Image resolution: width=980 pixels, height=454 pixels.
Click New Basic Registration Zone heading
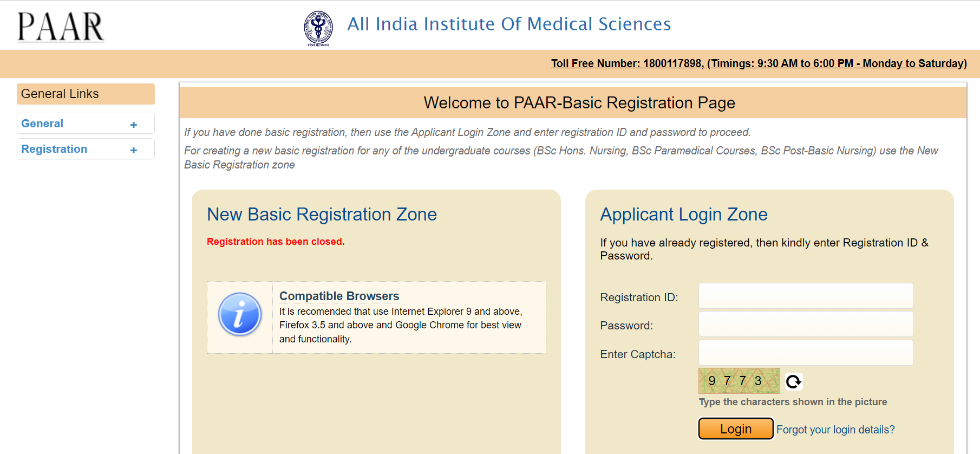pyautogui.click(x=322, y=215)
